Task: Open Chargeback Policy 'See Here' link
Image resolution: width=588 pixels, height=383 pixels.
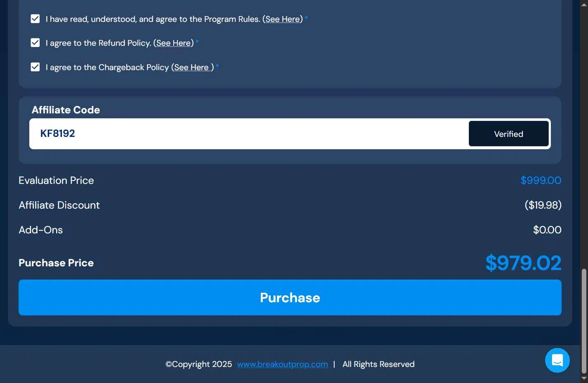Action: coord(192,67)
